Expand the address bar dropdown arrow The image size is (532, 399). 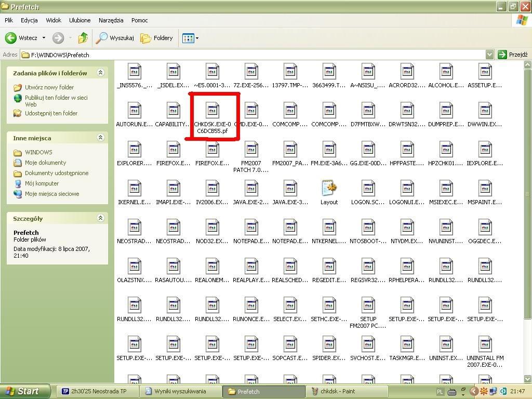click(x=489, y=55)
